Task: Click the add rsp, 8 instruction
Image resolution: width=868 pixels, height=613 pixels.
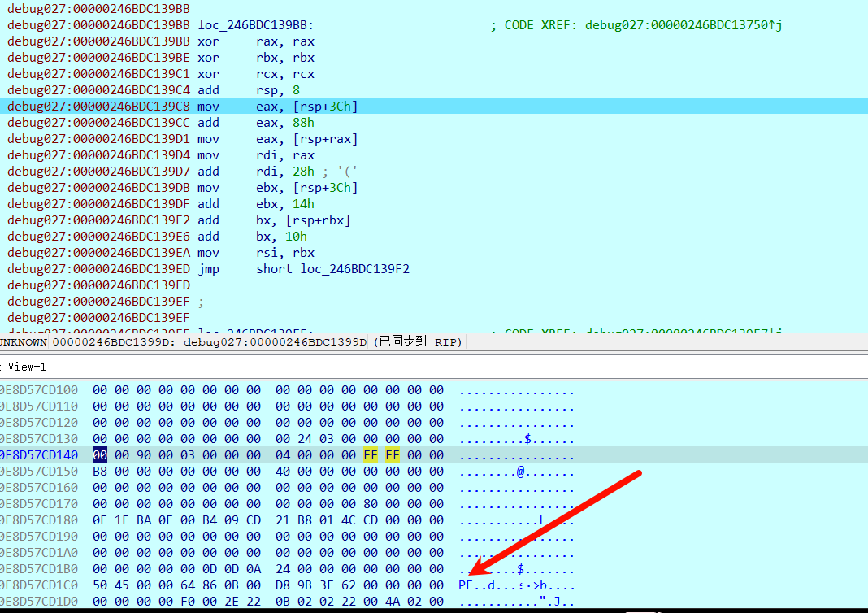Action: (249, 90)
